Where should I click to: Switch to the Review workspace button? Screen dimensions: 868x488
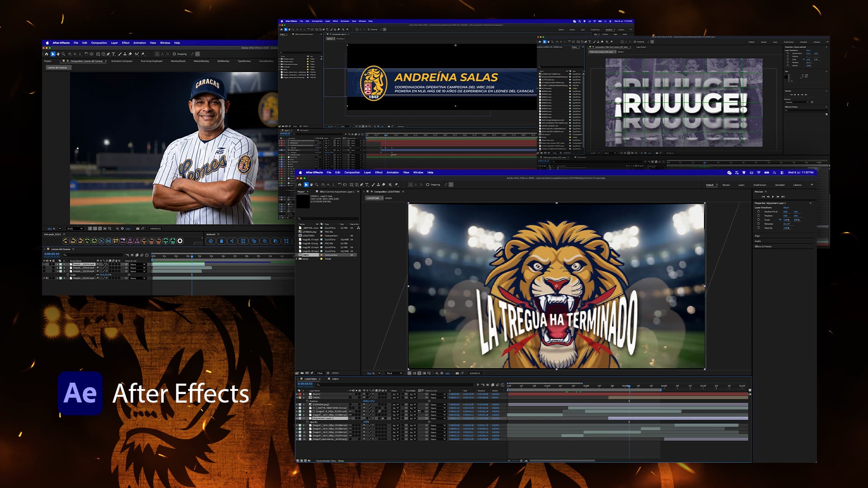[x=726, y=185]
